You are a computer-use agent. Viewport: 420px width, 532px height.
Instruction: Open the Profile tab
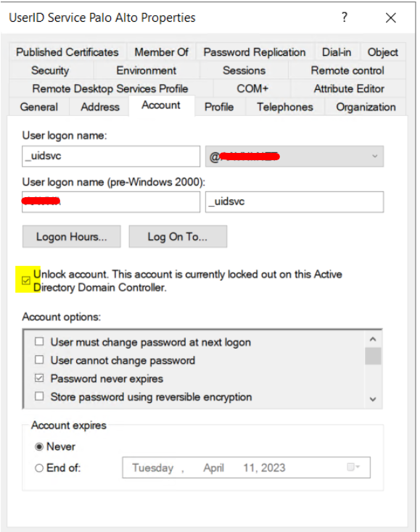coord(219,107)
